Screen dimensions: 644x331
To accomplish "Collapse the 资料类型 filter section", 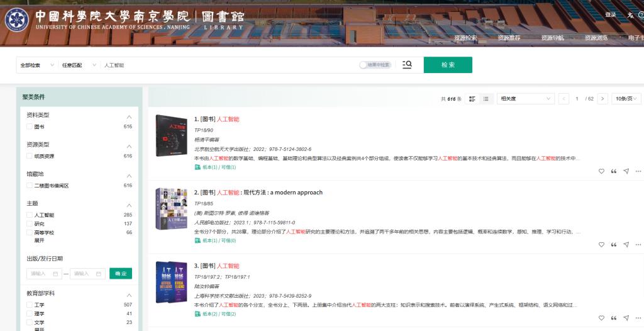I will click(129, 117).
